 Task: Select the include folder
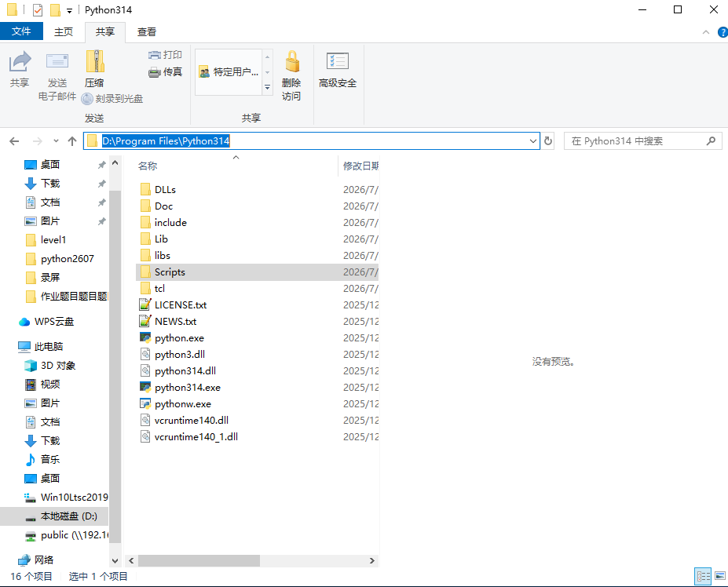170,222
